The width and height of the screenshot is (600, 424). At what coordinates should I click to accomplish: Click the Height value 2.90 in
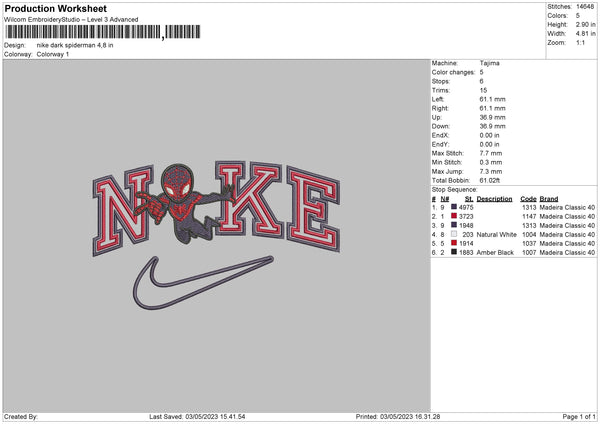click(x=585, y=24)
